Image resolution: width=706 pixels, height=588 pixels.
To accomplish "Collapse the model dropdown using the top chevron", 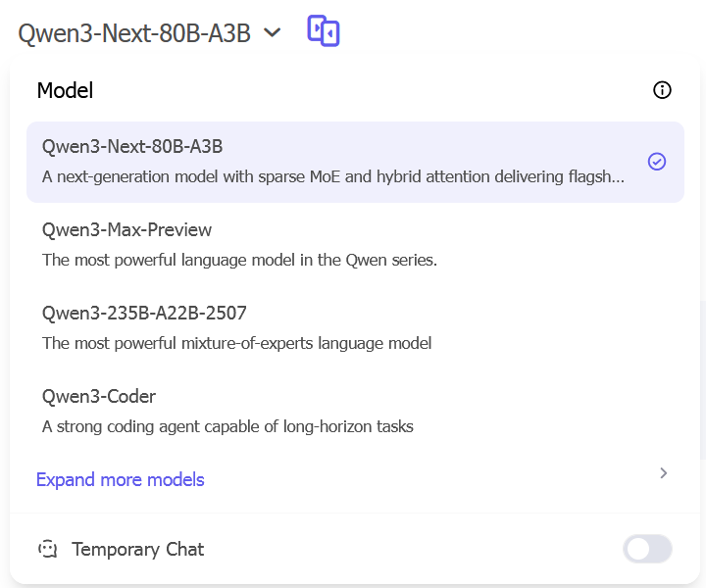I will (x=273, y=33).
